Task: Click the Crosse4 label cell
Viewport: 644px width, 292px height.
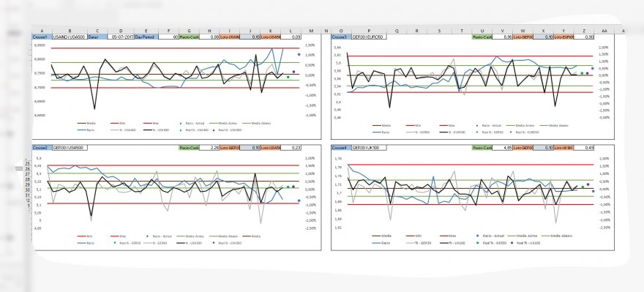Action: pos(341,148)
